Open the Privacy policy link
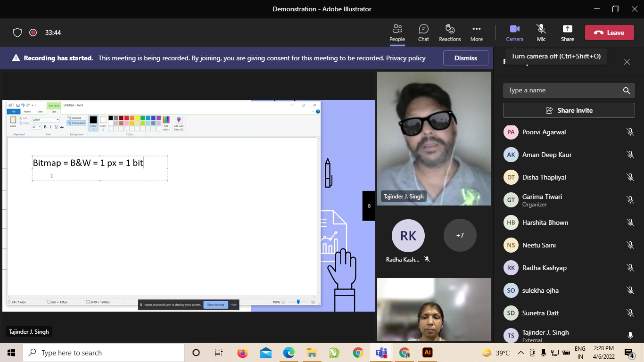The width and height of the screenshot is (644, 362). point(405,58)
